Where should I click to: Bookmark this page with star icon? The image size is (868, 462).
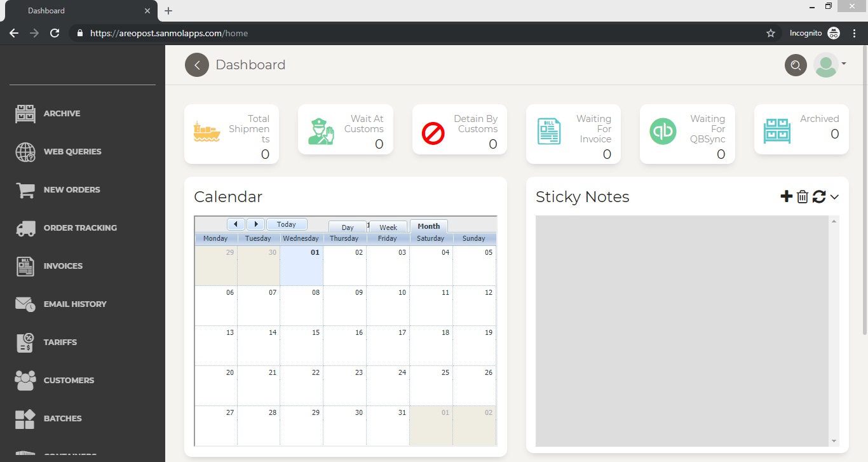[771, 33]
